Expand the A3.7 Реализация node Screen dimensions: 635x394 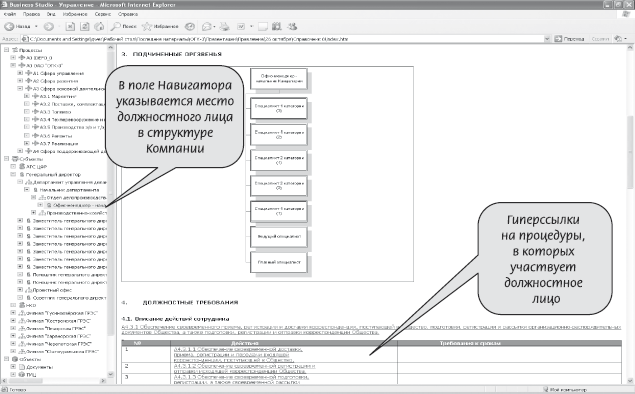(x=27, y=143)
